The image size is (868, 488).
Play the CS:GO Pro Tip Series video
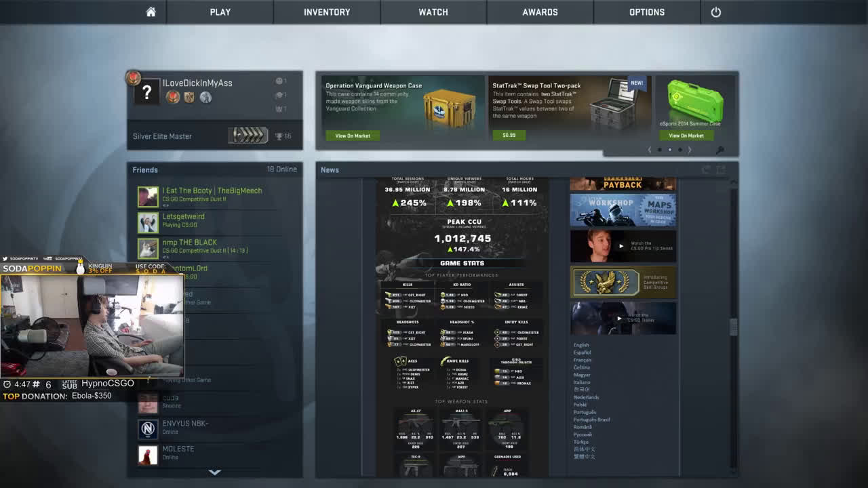[620, 246]
